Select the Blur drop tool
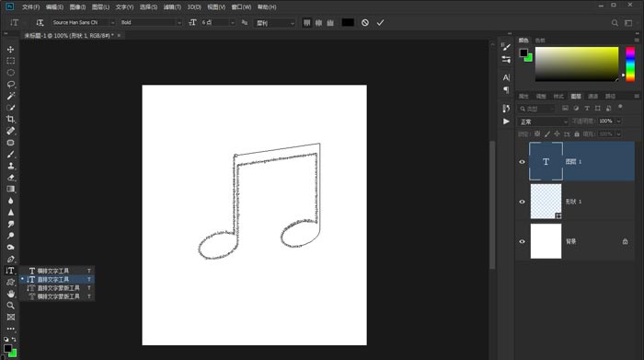The width and height of the screenshot is (644, 360). [11, 201]
